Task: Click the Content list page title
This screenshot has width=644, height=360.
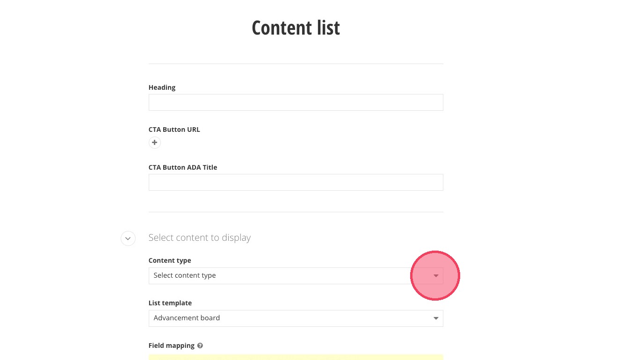Action: point(296,28)
